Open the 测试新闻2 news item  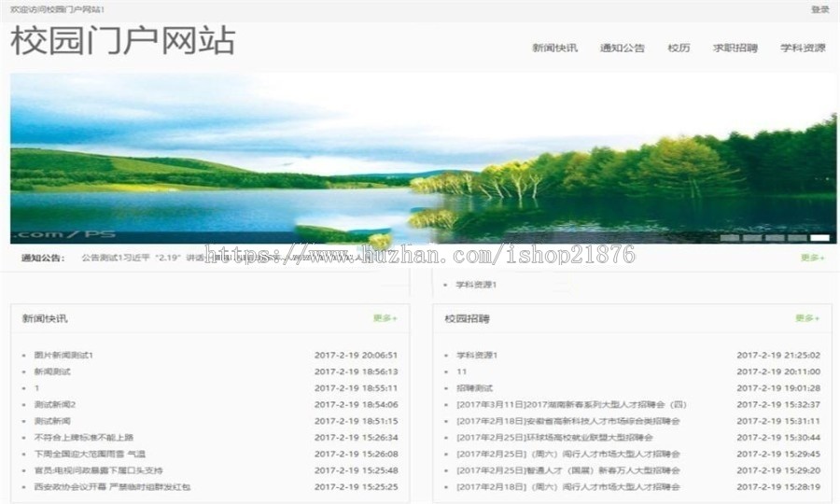pyautogui.click(x=55, y=405)
